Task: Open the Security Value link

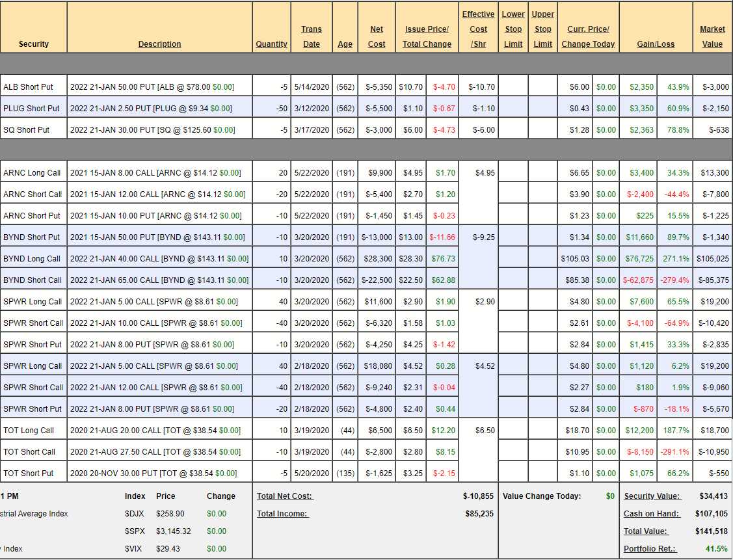Action: click(x=652, y=496)
